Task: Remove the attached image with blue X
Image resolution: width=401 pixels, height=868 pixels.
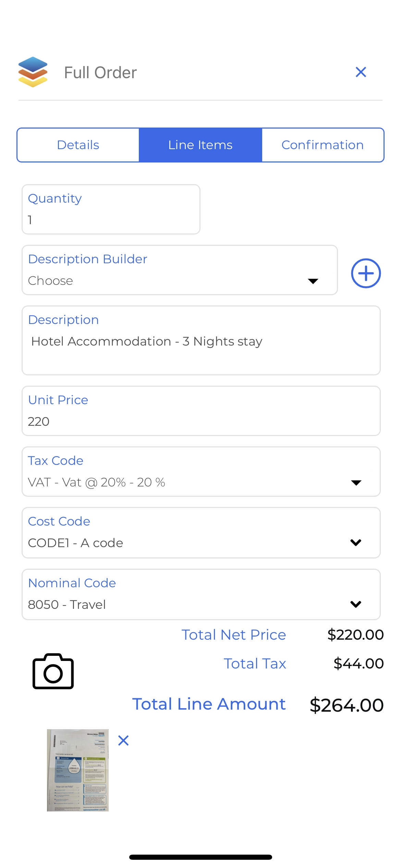Action: coord(123,740)
